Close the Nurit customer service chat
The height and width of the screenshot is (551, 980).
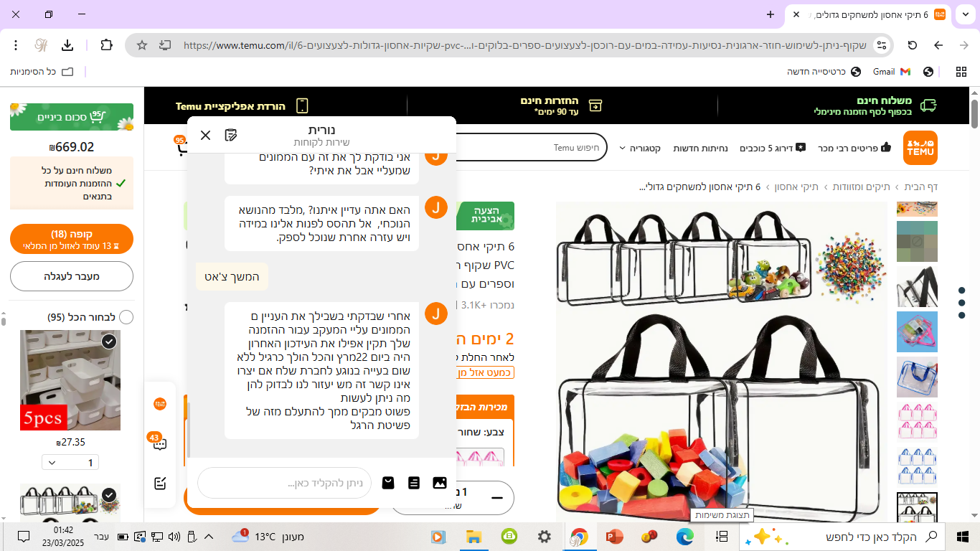click(206, 135)
